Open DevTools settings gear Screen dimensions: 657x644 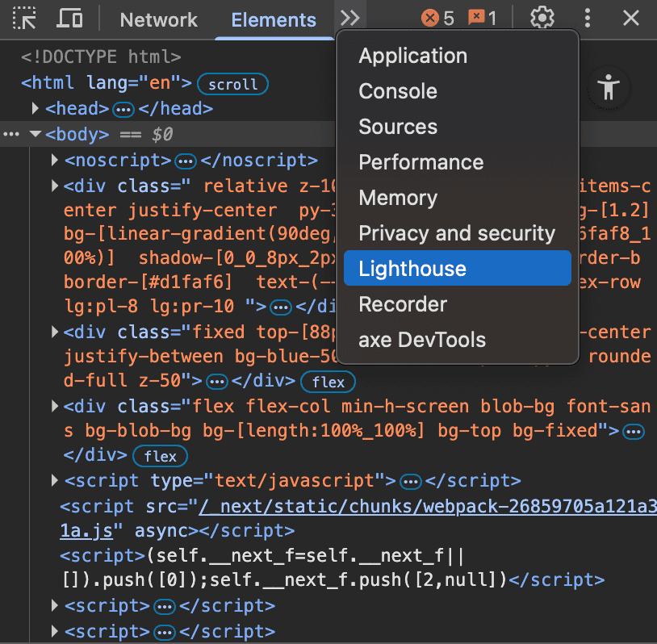click(x=542, y=19)
